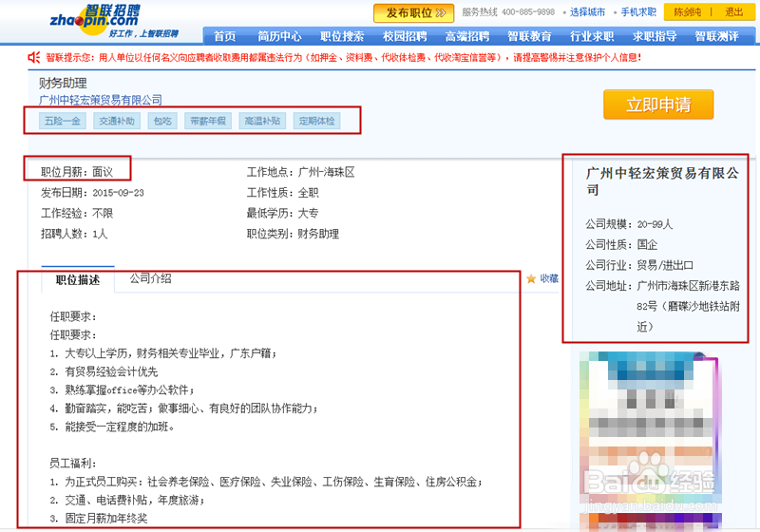Click the 发布职位 button
The height and width of the screenshot is (532, 760).
coord(413,13)
